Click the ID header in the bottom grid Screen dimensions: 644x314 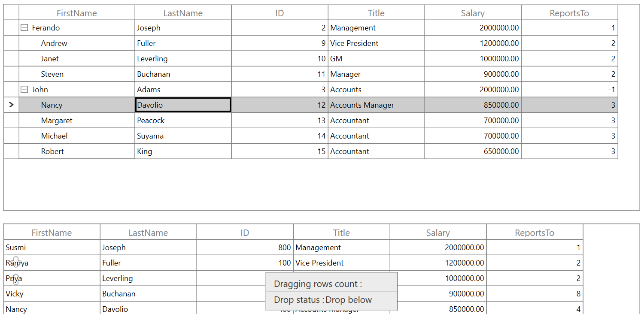(245, 232)
